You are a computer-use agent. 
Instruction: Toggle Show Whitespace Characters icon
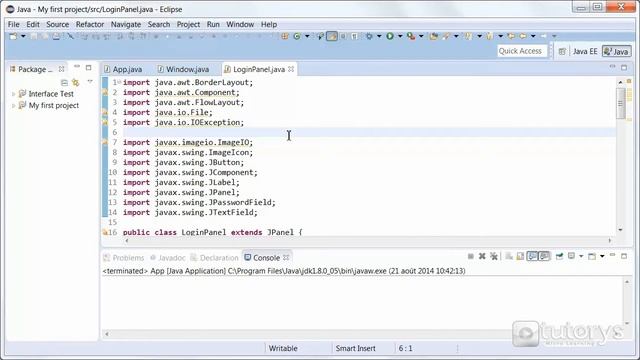point(354,36)
